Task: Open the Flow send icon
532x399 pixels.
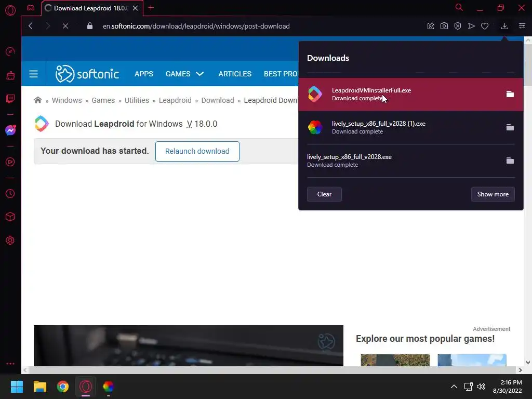Action: point(471,26)
